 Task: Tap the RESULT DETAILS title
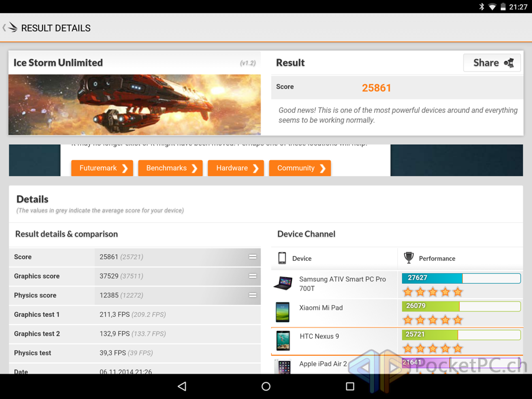(56, 28)
